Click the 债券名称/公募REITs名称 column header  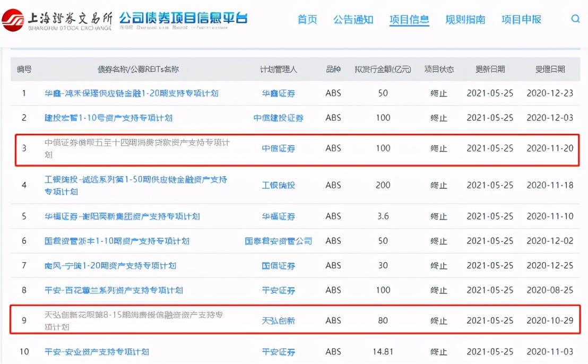click(139, 70)
